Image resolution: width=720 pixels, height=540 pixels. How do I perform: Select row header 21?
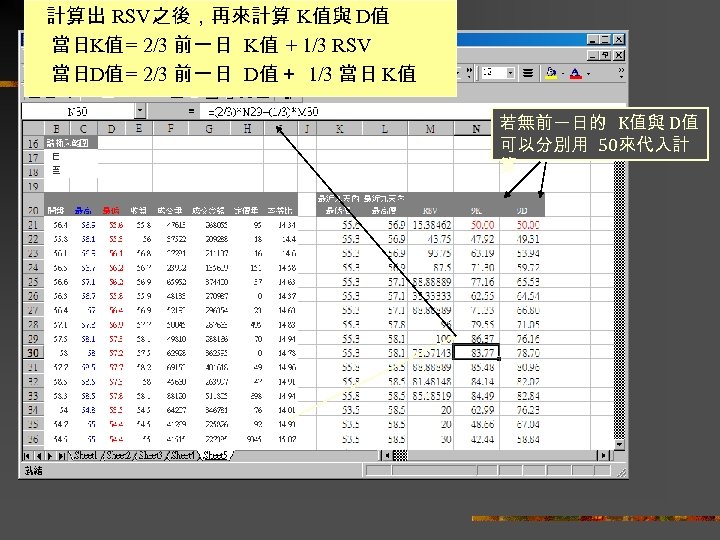[33, 225]
